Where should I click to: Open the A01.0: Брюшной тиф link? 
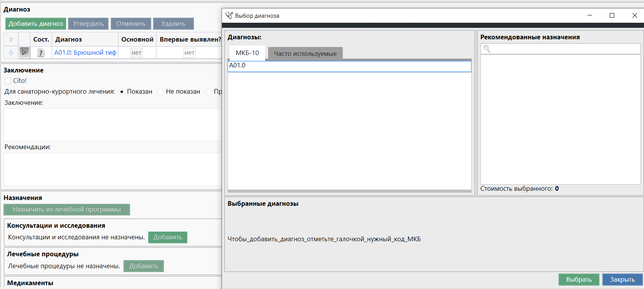(85, 53)
